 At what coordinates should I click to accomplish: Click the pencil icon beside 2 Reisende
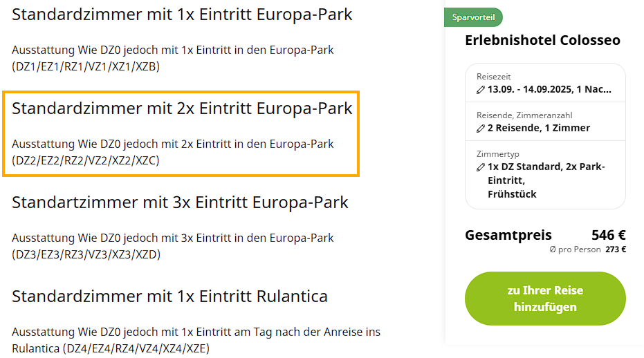point(481,129)
